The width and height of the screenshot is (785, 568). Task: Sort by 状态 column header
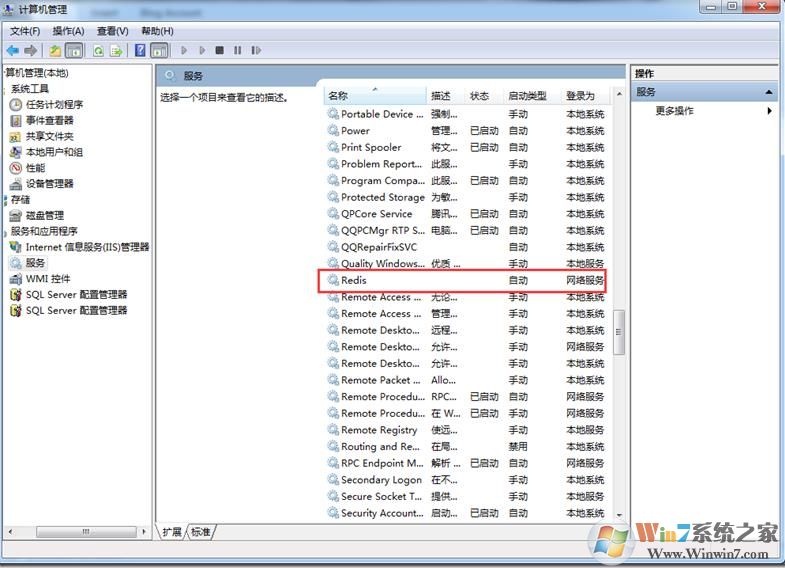[x=484, y=96]
